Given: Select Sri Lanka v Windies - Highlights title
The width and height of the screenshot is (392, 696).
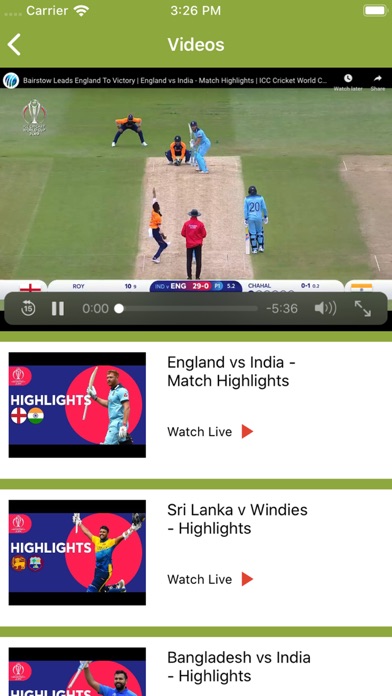Looking at the screenshot, I should [x=238, y=519].
